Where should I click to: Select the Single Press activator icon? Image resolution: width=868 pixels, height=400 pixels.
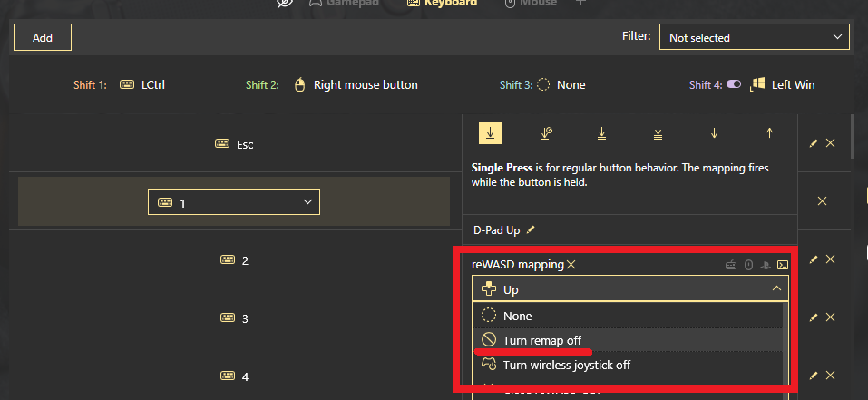490,132
